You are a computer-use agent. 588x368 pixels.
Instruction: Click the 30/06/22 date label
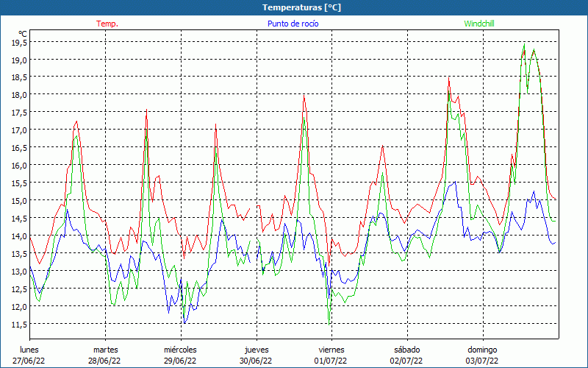click(x=256, y=361)
